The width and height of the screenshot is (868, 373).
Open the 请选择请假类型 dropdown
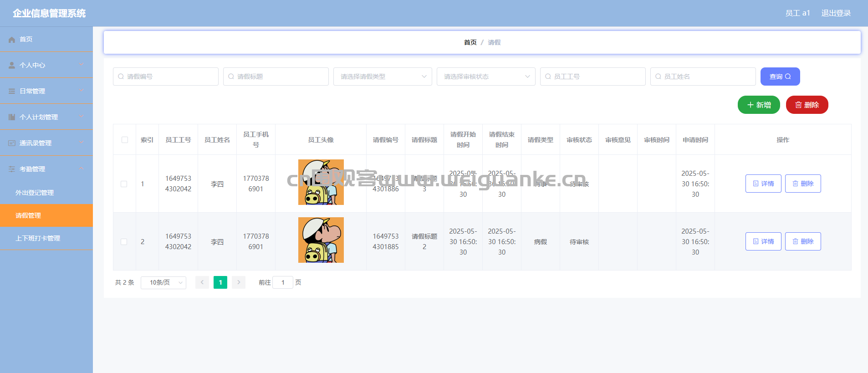pos(383,77)
